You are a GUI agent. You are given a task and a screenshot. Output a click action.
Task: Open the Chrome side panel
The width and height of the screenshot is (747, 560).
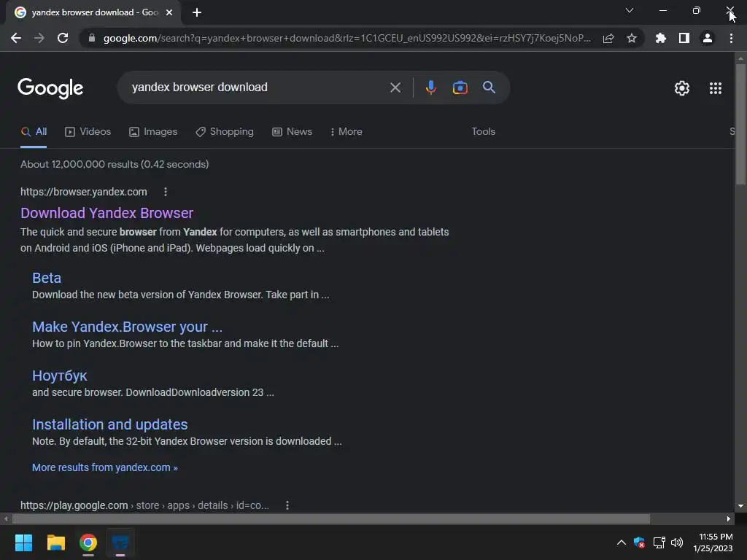point(684,38)
